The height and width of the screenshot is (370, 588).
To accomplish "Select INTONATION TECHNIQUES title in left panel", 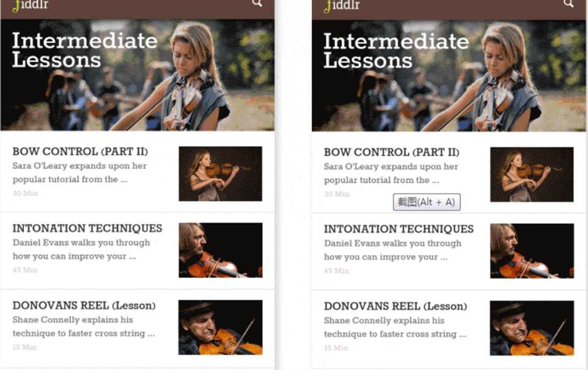I will click(x=88, y=228).
